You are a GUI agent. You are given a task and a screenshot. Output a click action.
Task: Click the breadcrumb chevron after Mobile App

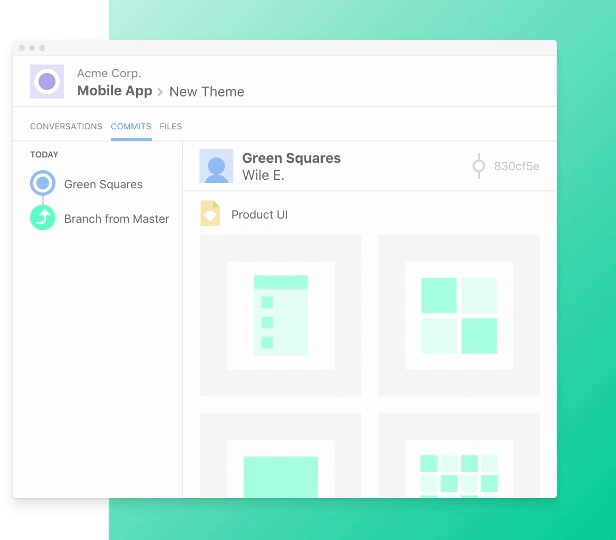pyautogui.click(x=160, y=92)
